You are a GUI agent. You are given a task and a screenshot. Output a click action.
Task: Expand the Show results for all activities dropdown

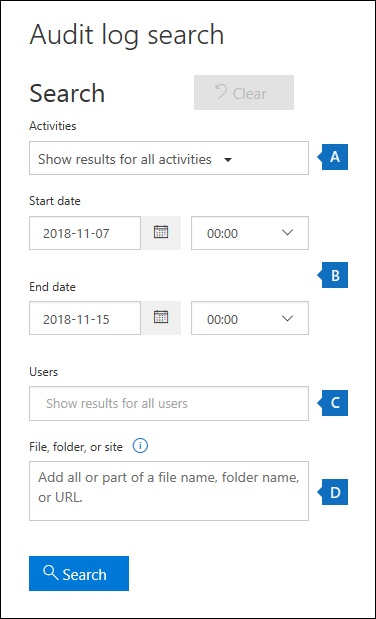point(169,158)
